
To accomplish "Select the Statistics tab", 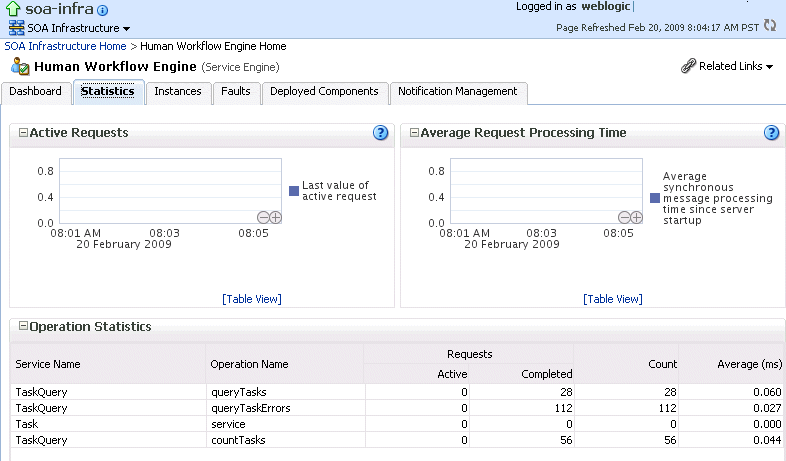I will (108, 91).
